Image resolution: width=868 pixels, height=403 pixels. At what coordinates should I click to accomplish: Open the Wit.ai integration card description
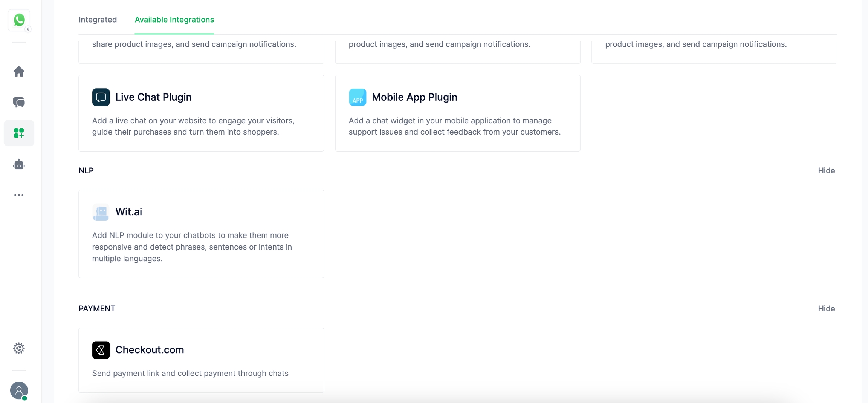(x=192, y=247)
